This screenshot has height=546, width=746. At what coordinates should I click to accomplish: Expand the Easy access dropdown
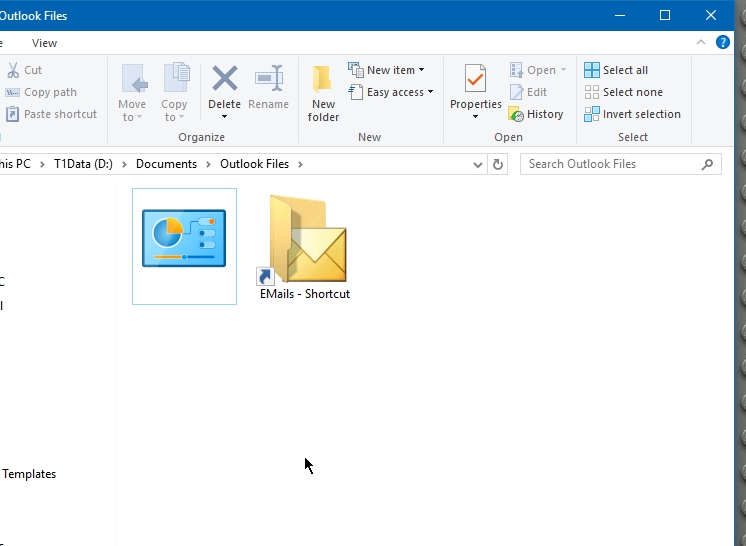(x=391, y=92)
